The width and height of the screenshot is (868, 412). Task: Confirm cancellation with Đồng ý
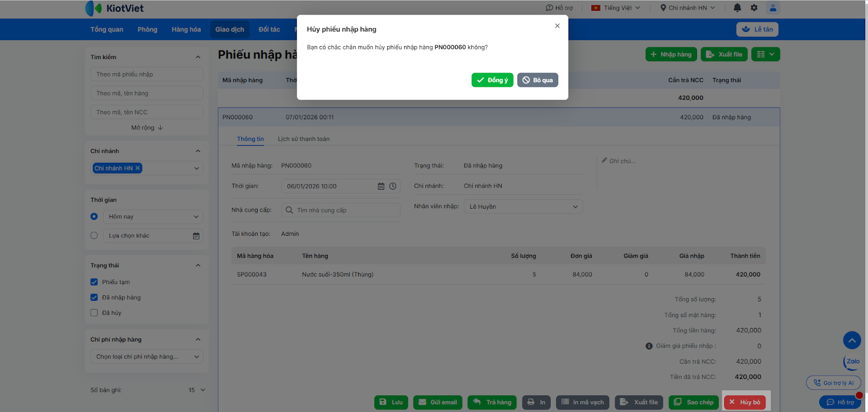point(493,80)
